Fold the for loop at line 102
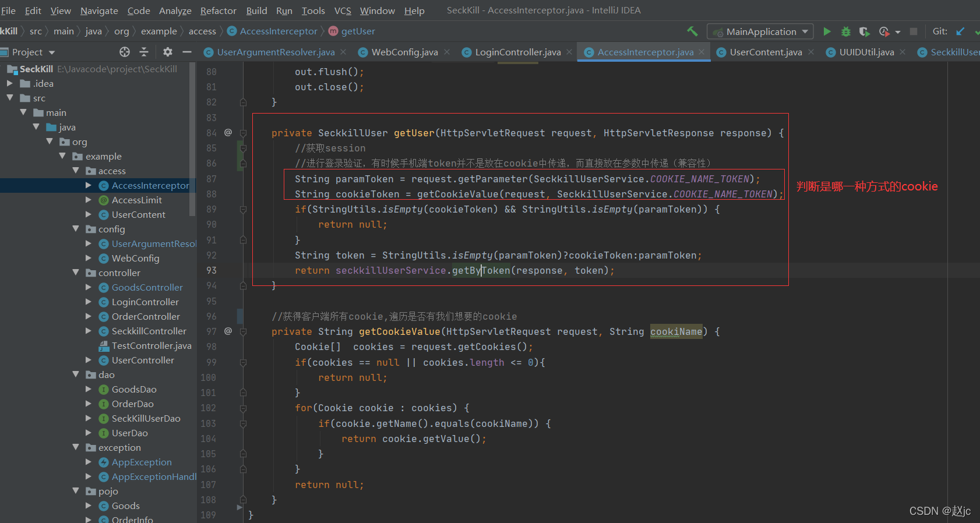This screenshot has width=980, height=523. click(243, 408)
